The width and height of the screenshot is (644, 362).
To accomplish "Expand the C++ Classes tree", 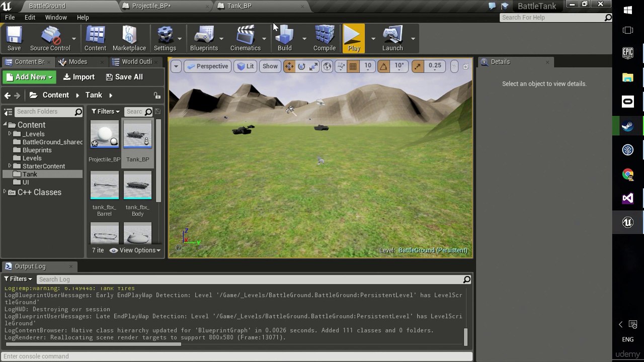I will (x=5, y=193).
